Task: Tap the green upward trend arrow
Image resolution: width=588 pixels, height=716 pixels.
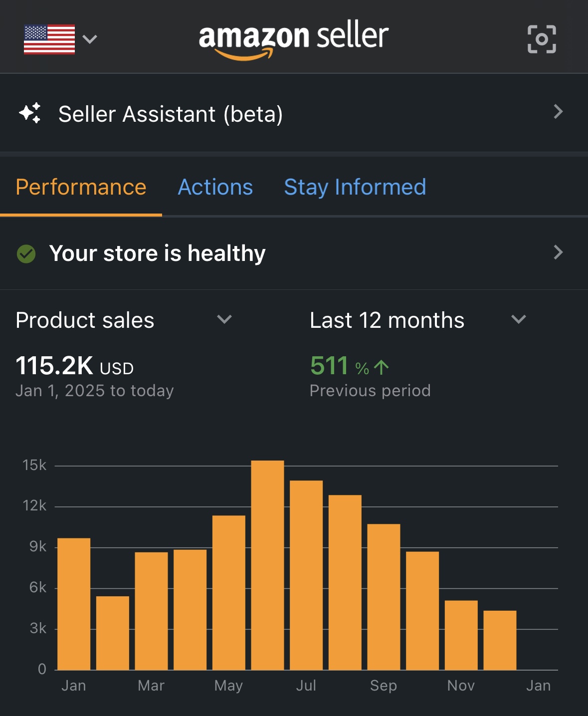Action: pos(382,368)
